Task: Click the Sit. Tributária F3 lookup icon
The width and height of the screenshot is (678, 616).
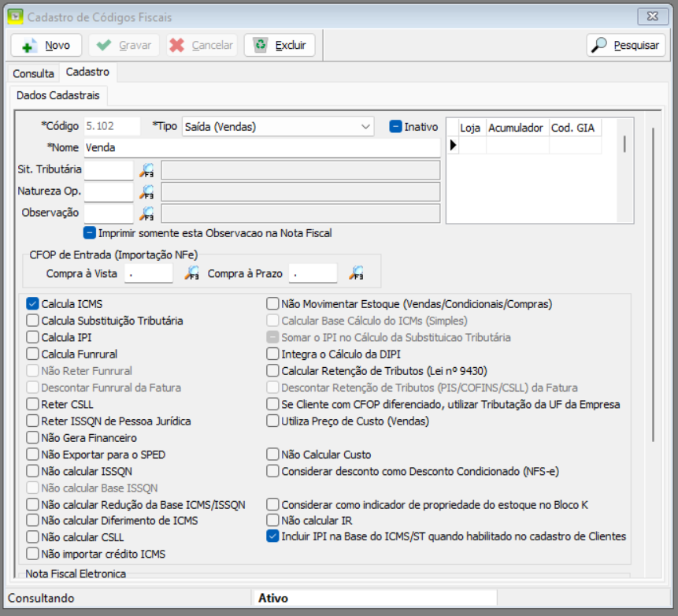Action: [x=146, y=170]
